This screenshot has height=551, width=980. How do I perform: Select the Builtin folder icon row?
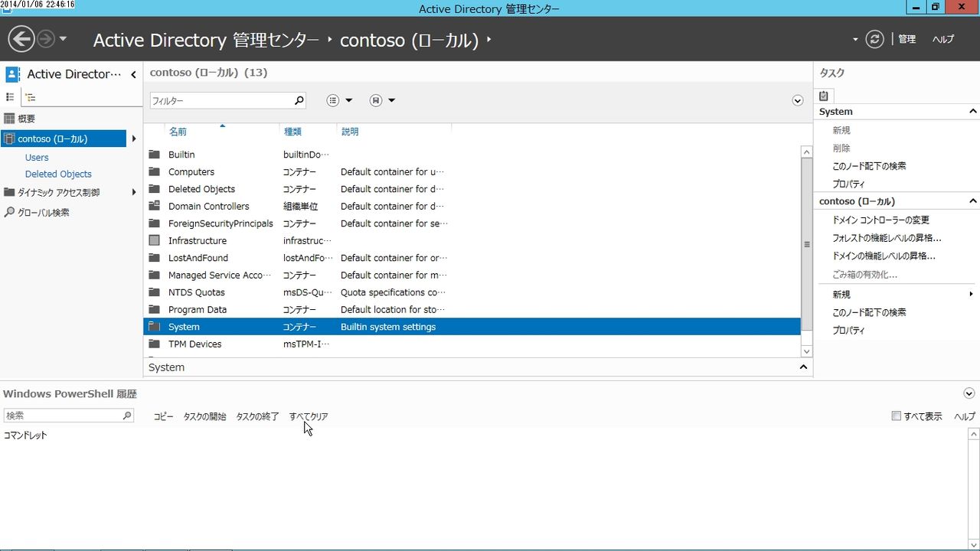click(154, 155)
